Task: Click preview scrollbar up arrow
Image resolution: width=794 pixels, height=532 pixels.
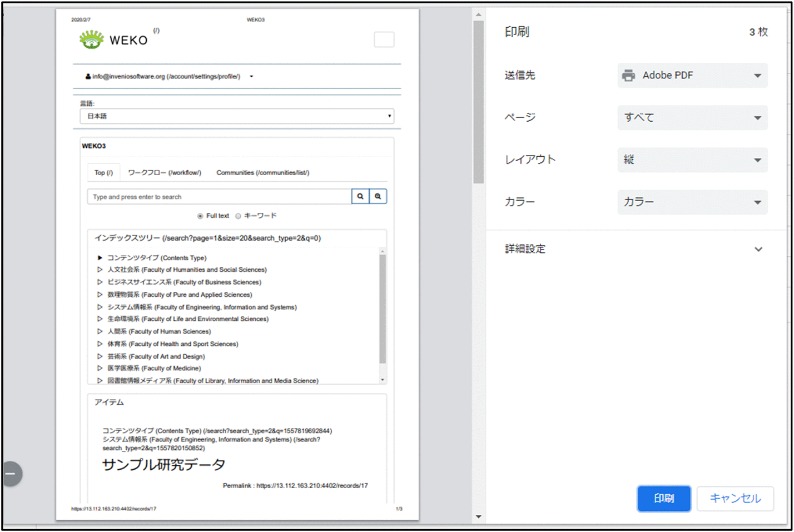Action: point(478,15)
